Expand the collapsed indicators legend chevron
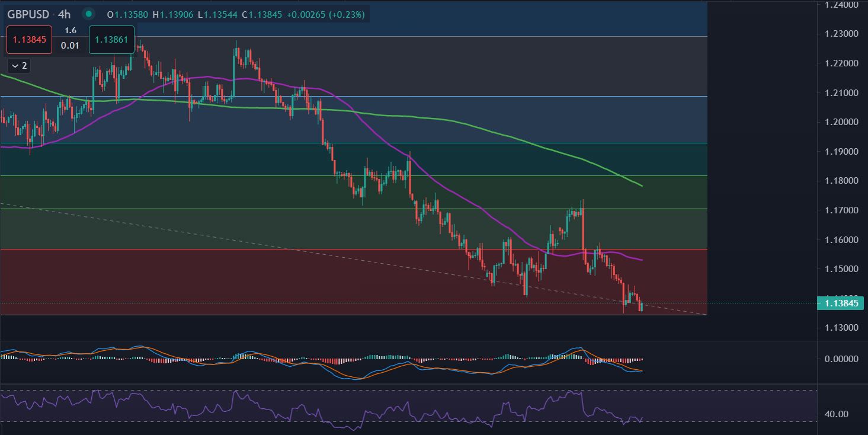This screenshot has height=435, width=868. point(18,66)
